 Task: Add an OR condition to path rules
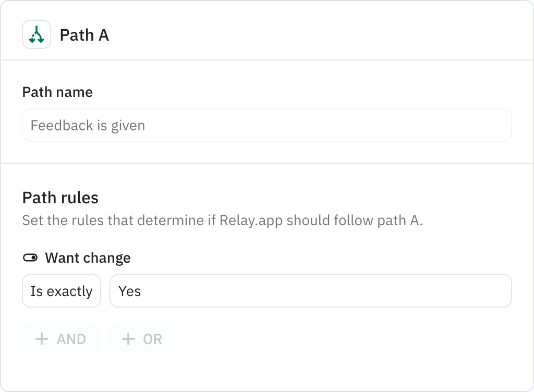tap(142, 339)
